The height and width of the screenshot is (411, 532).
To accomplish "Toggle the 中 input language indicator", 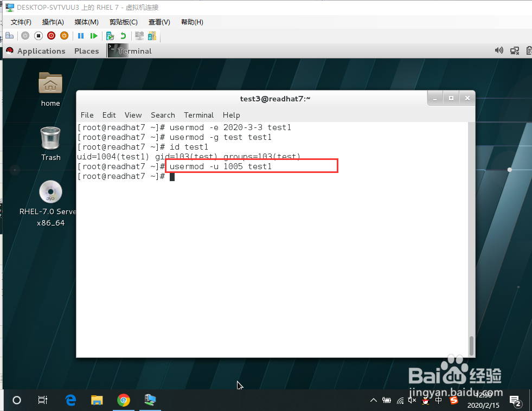I will click(x=438, y=400).
